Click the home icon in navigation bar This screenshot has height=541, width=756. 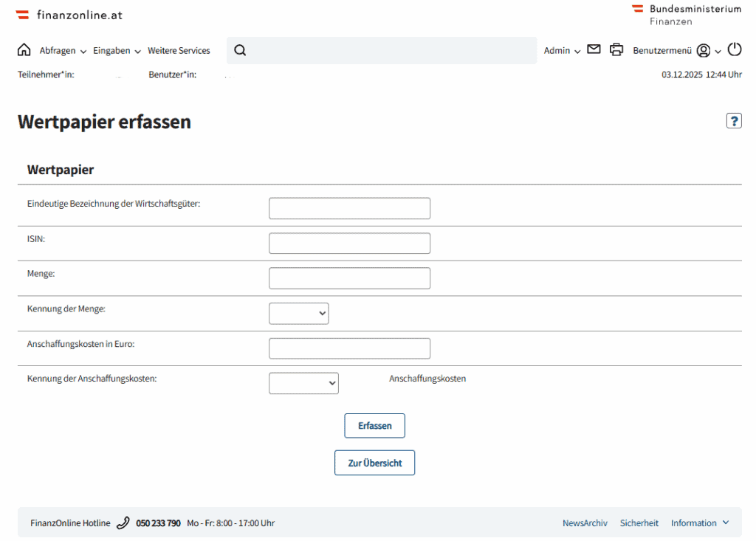[24, 50]
